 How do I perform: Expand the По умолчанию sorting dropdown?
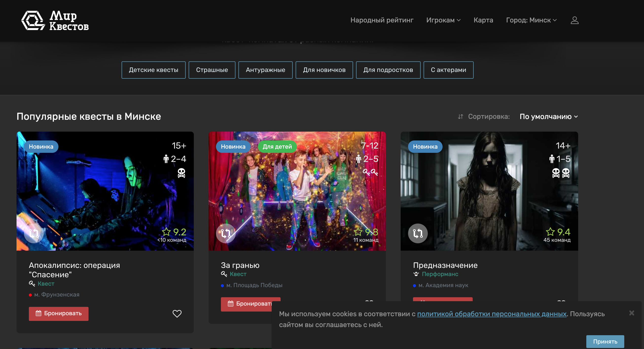point(549,117)
